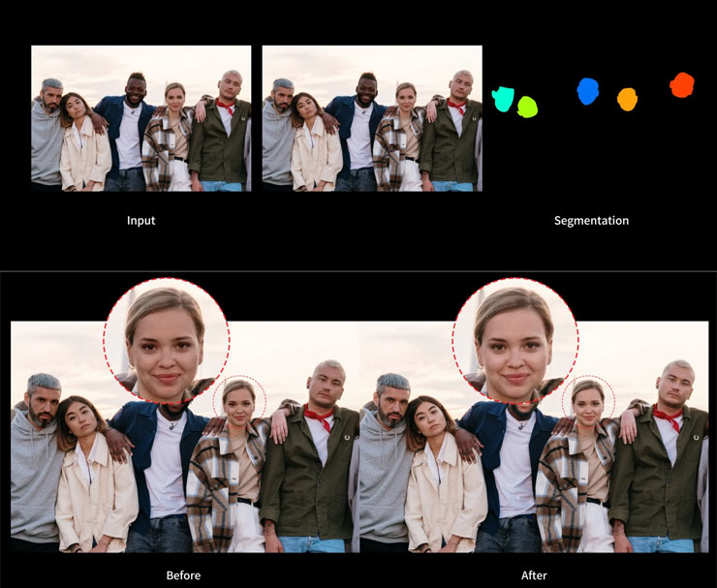The width and height of the screenshot is (717, 588).
Task: Click the "Input" caption text
Action: (140, 221)
